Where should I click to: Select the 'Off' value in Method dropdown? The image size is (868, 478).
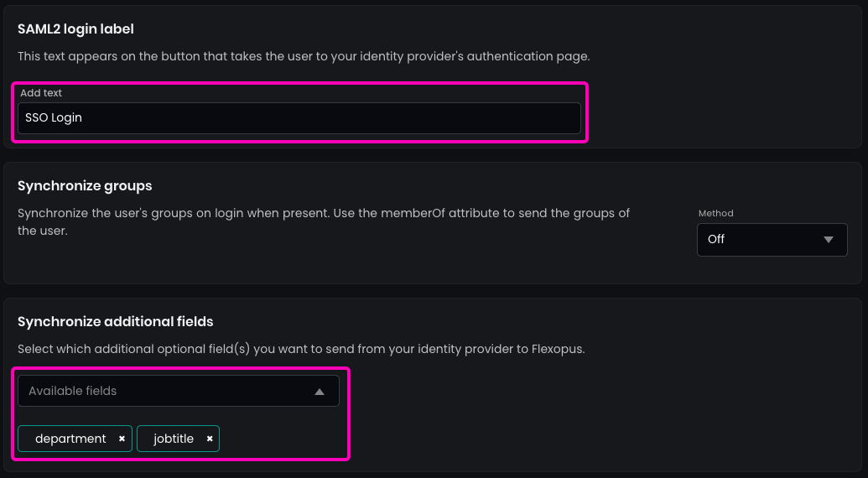[716, 239]
